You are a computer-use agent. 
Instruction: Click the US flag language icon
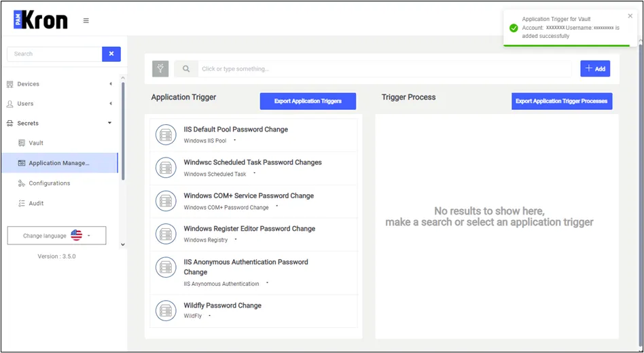pos(76,235)
